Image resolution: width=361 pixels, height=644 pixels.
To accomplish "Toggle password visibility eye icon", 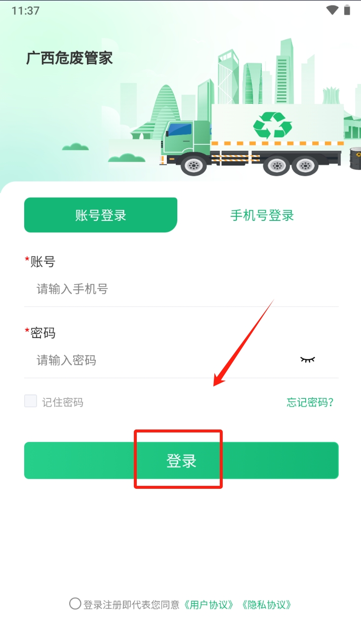I will tap(307, 359).
